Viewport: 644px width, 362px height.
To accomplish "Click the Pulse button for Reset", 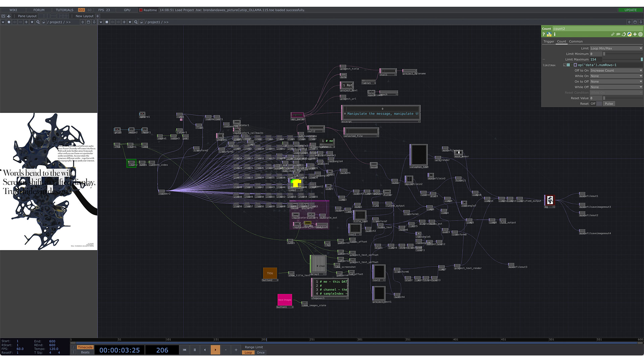I will pos(609,104).
